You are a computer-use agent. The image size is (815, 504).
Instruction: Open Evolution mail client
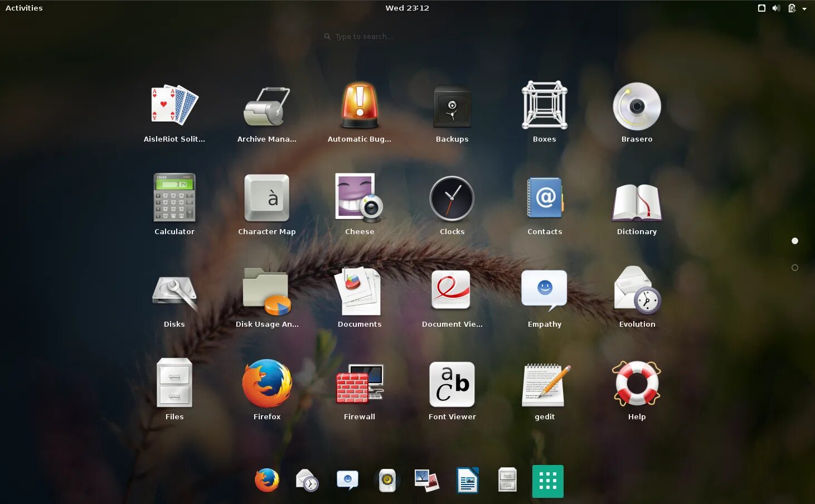pyautogui.click(x=637, y=290)
